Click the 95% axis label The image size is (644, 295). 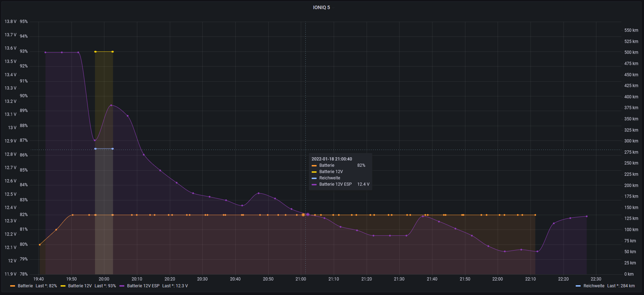click(24, 21)
